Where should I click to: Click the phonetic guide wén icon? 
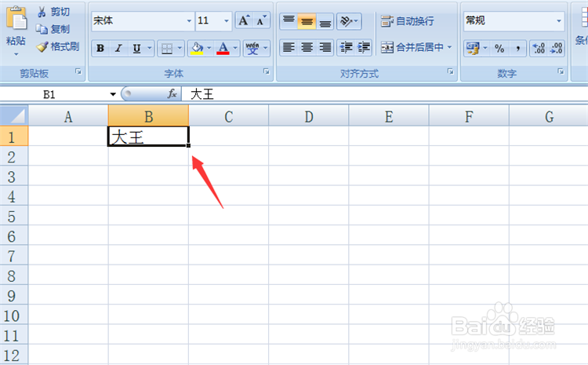tap(252, 48)
